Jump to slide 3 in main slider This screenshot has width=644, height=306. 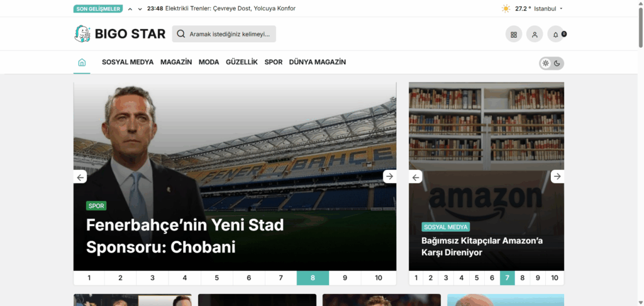[153, 278]
